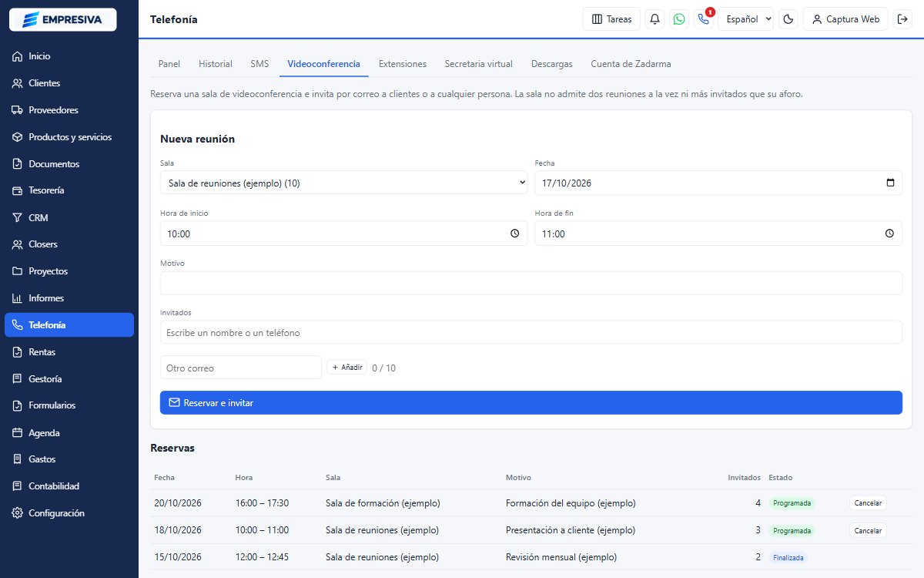
Task: Open Closers from the sidebar
Action: 69,244
